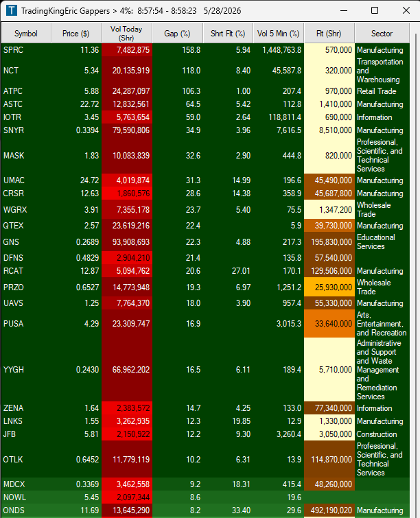Click IOTR Vol 5 Min value 118,811.4
This screenshot has width=420, height=518.
coord(279,117)
